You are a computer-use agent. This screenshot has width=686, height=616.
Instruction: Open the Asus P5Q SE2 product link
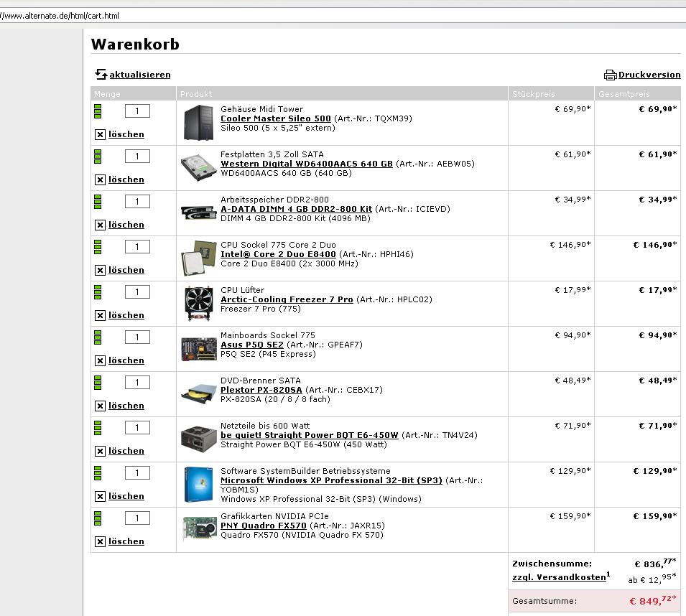[x=252, y=345]
